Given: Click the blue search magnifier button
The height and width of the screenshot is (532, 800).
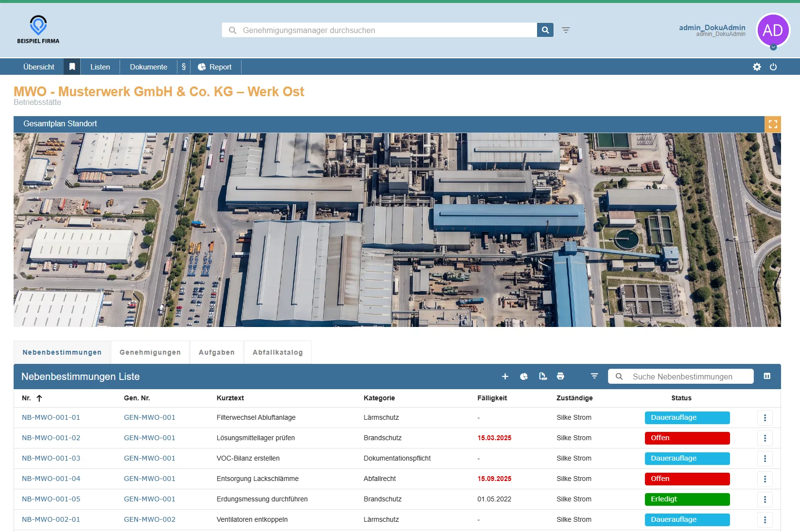Looking at the screenshot, I should [545, 30].
